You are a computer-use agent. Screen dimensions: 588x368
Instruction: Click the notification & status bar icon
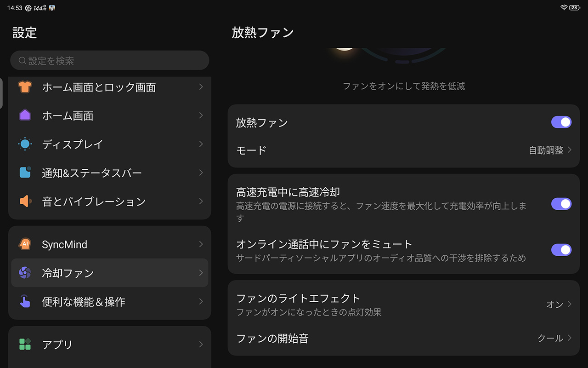point(25,172)
